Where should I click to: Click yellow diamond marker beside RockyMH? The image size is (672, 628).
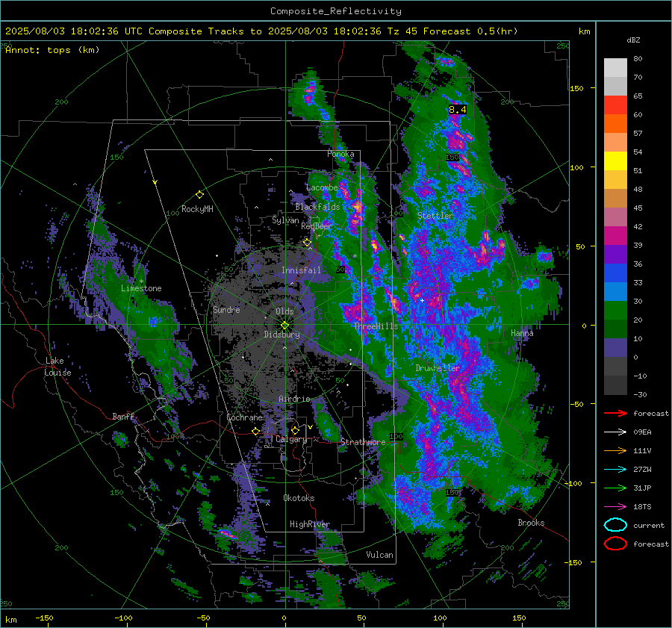click(x=199, y=195)
